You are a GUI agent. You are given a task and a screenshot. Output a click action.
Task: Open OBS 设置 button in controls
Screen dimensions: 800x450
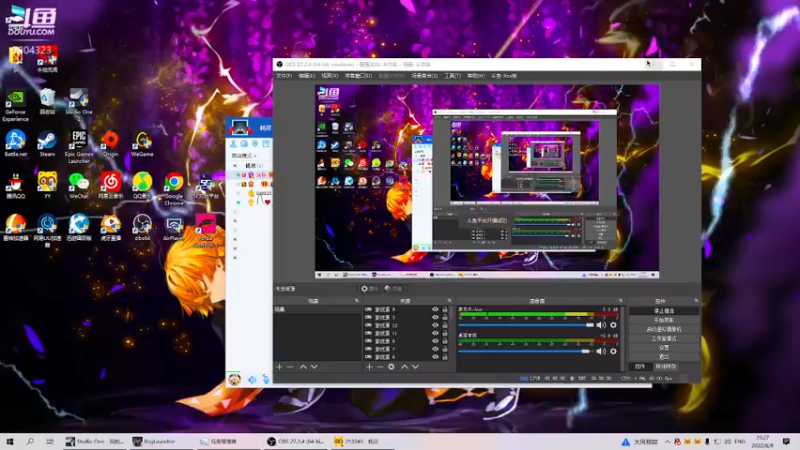[664, 347]
